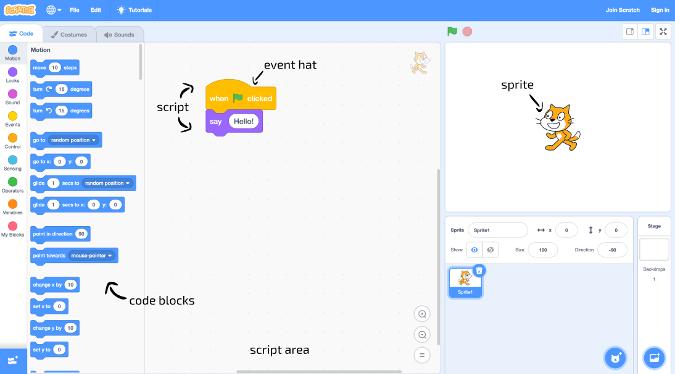675x374 pixels.
Task: Click the zoom out workspace button
Action: [x=422, y=334]
